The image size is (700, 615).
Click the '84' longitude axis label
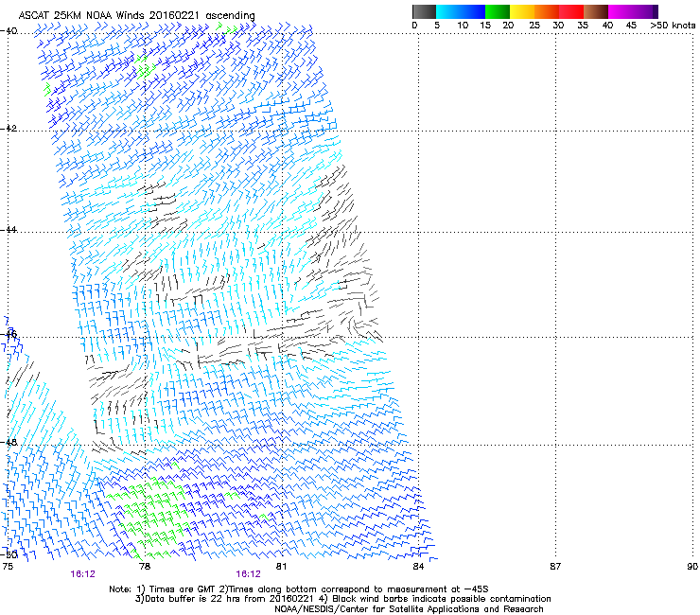pos(418,567)
